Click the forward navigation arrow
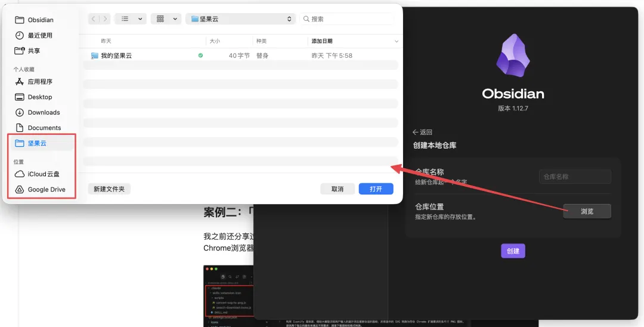 click(105, 19)
